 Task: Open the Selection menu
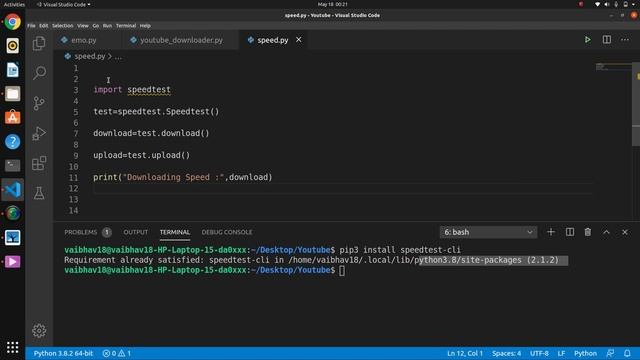pos(62,25)
